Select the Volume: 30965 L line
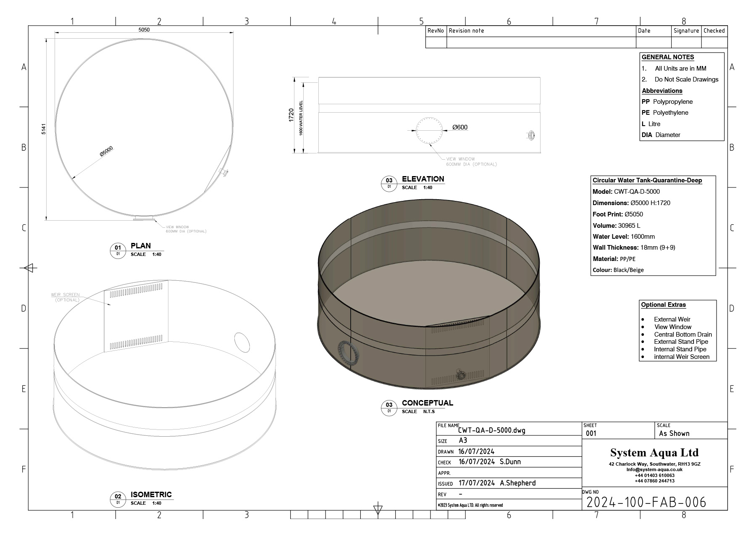Viewport: 756px width, 535px height. (x=617, y=226)
